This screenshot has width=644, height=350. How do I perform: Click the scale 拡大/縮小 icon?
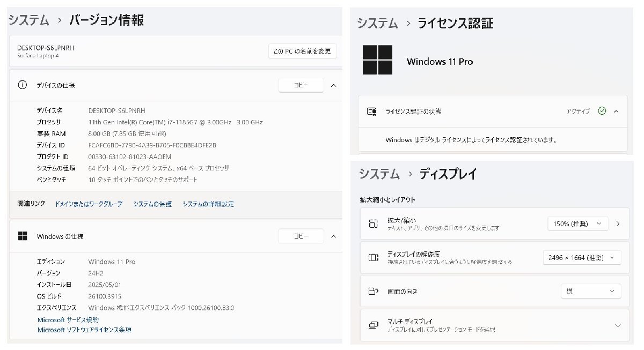(373, 224)
